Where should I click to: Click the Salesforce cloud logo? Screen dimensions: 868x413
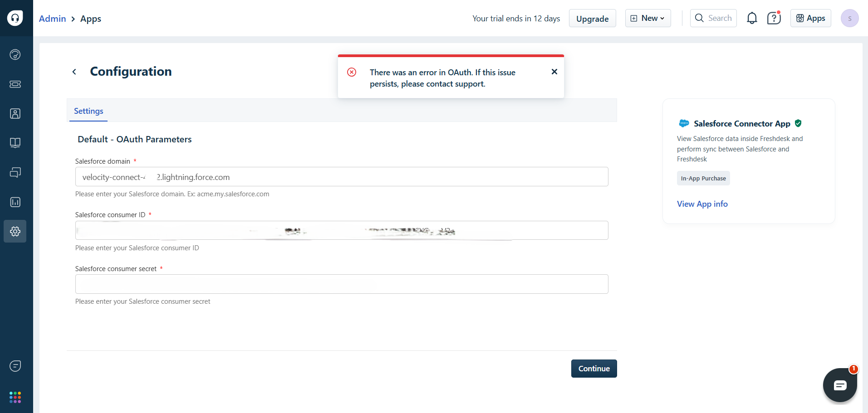(x=684, y=123)
